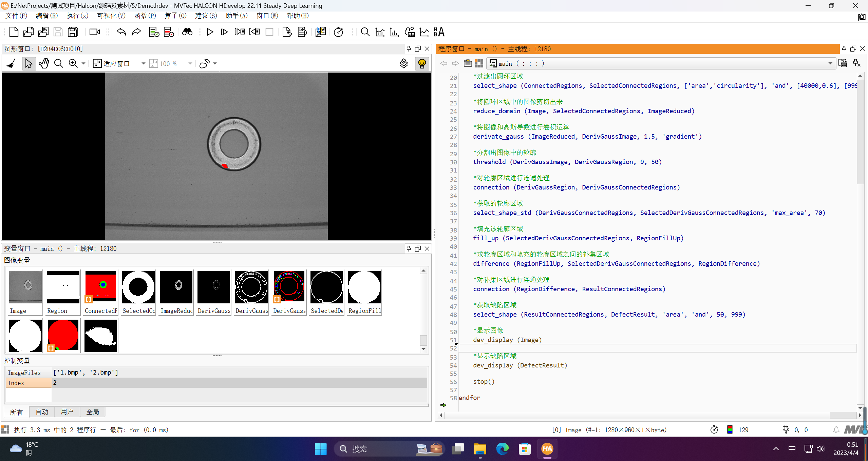Select the Zoom in tool
The image size is (868, 461).
74,64
